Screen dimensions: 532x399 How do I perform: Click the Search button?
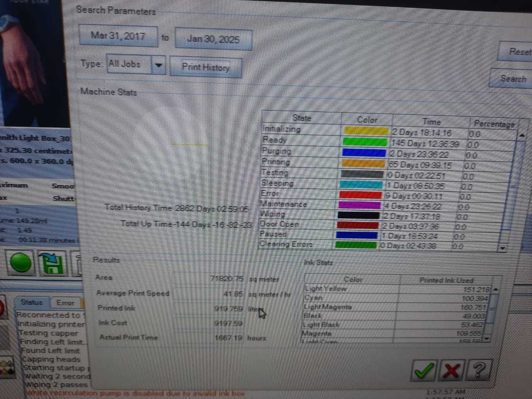point(513,79)
